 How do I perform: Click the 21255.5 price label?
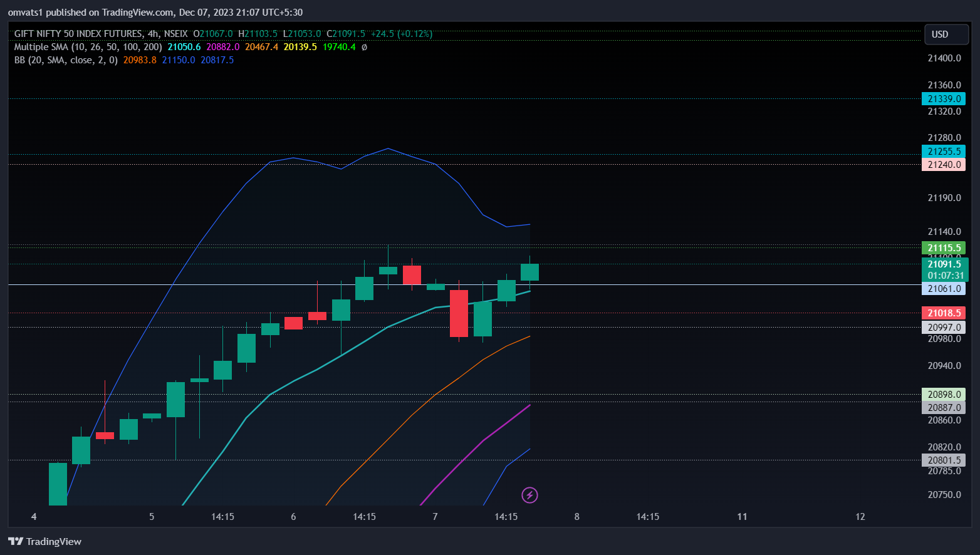click(x=944, y=152)
